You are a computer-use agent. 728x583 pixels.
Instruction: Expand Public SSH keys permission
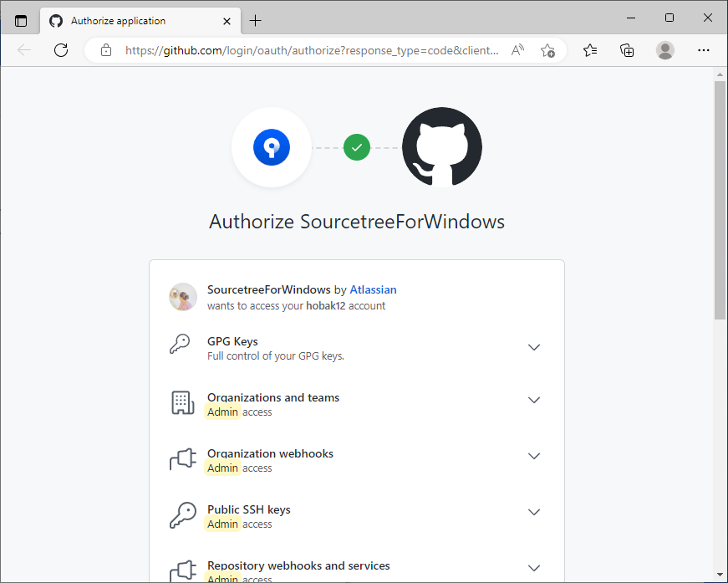coord(534,512)
